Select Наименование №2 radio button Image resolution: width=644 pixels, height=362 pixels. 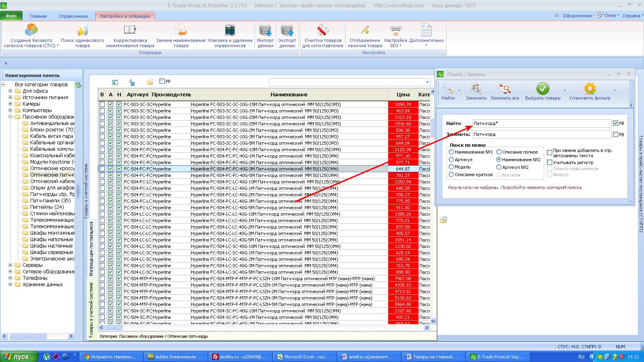(x=499, y=160)
